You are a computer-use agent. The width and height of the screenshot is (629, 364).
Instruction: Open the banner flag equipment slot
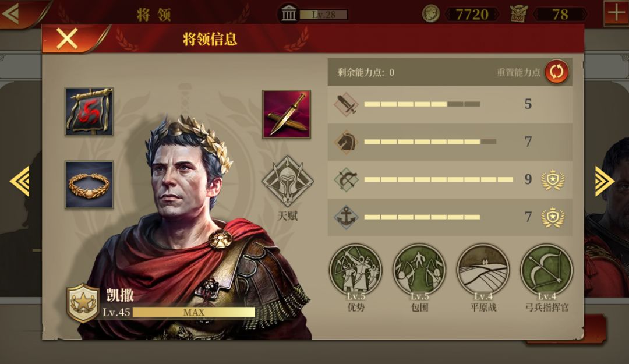[x=89, y=111]
